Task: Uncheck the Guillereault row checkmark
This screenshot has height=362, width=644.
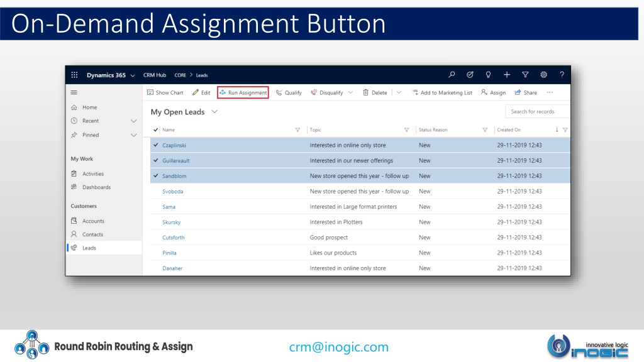Action: point(156,160)
